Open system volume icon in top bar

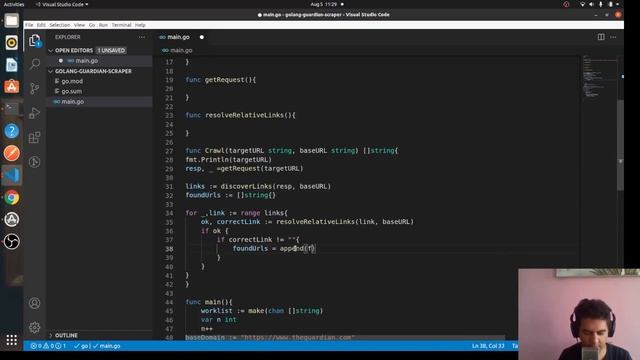coord(591,4)
